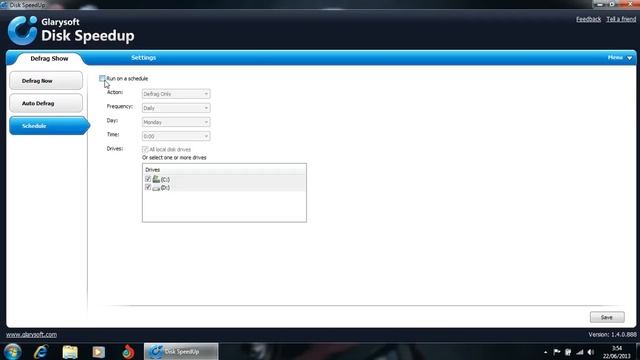The height and width of the screenshot is (360, 640).
Task: Click the Version 1.4.0.888 text
Action: (x=612, y=334)
